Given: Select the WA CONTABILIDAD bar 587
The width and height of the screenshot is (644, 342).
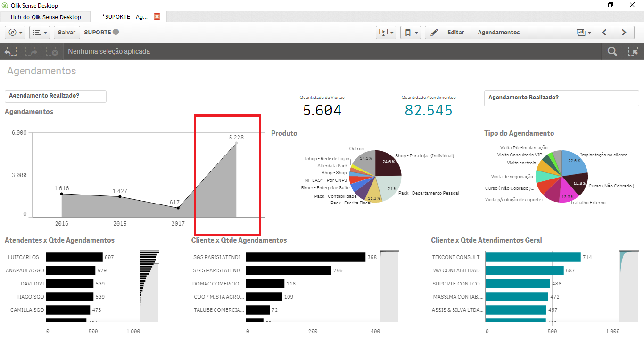Looking at the screenshot, I should [525, 270].
